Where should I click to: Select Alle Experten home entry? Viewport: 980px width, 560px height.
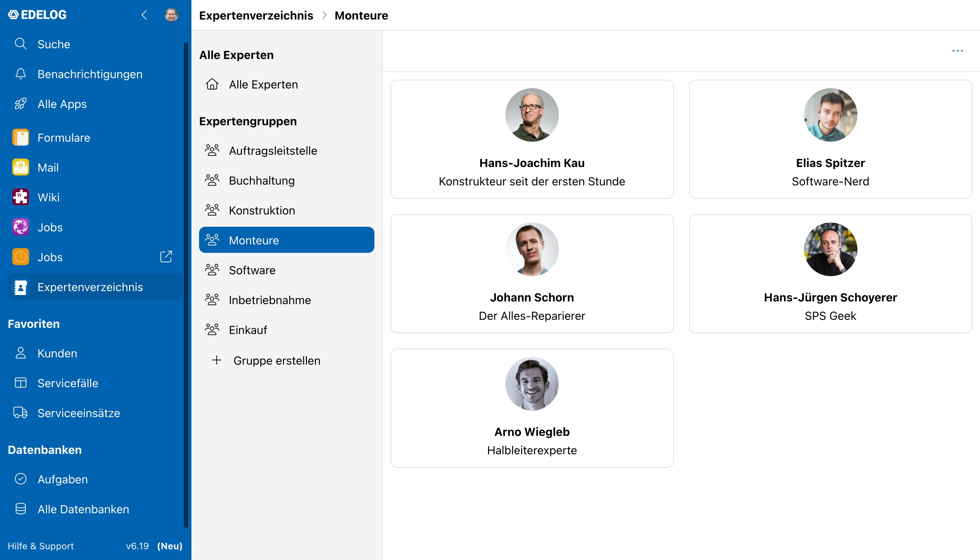pos(287,84)
